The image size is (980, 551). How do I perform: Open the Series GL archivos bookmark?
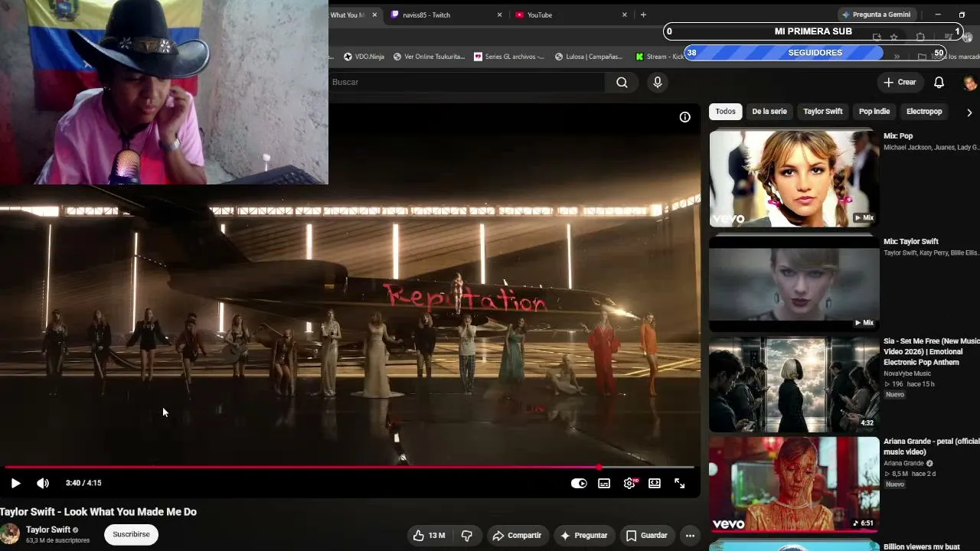tap(509, 57)
